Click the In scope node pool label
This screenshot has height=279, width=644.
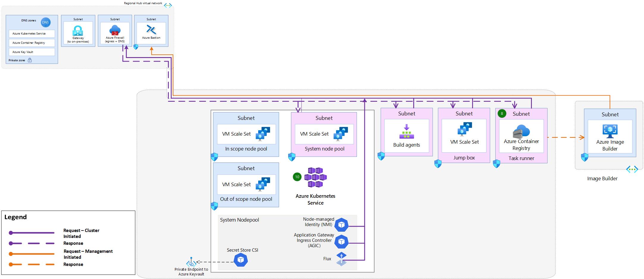point(246,149)
